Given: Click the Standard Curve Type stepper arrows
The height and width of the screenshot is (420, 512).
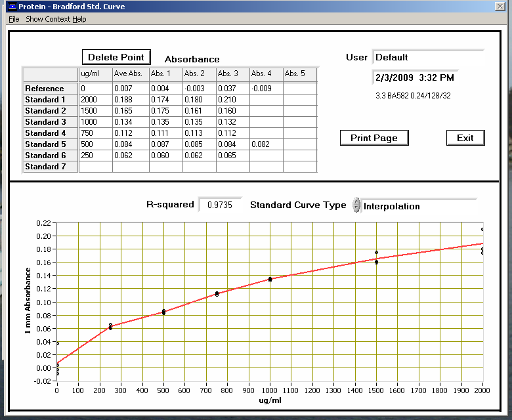Looking at the screenshot, I should point(356,205).
